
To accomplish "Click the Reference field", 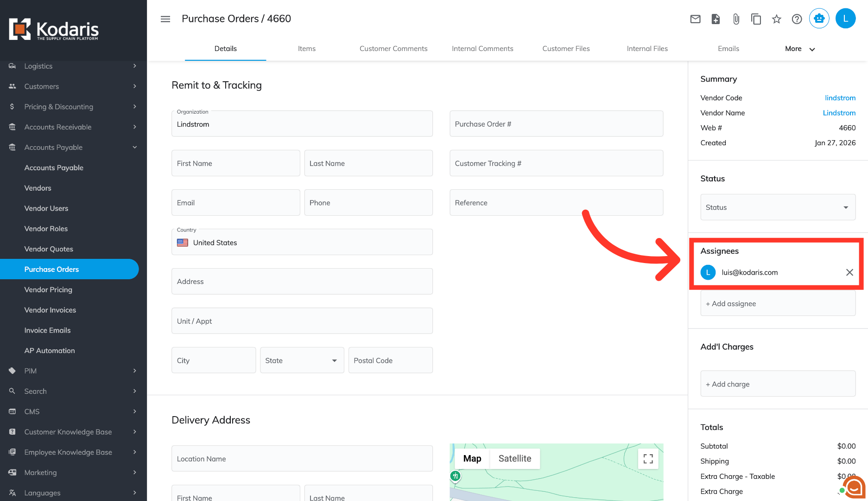I will tap(556, 203).
